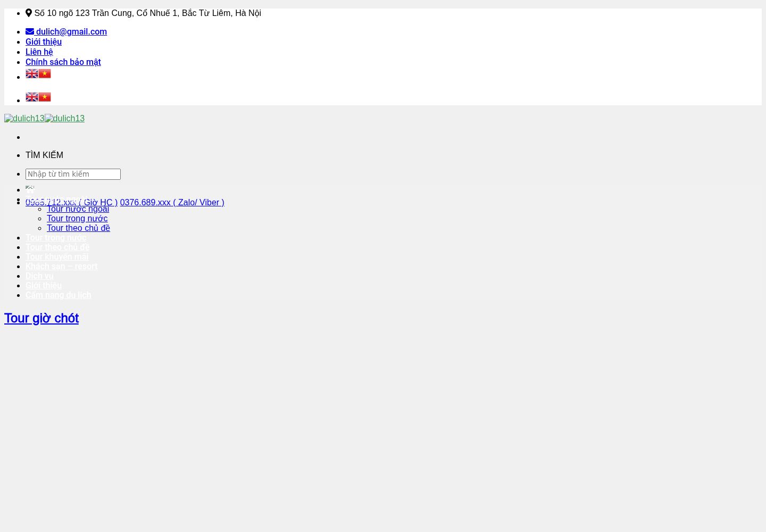
Task: Click the second dulich13 broken logo image
Action: pyautogui.click(x=65, y=118)
